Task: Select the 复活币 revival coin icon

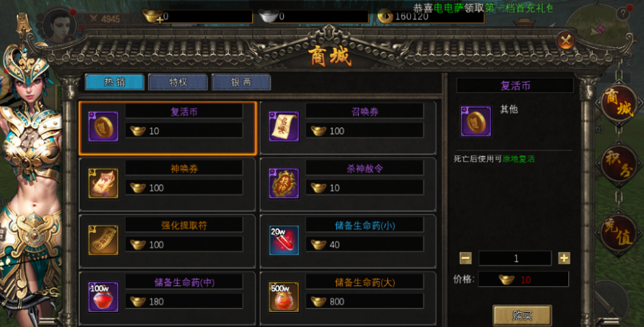Action: (x=104, y=126)
